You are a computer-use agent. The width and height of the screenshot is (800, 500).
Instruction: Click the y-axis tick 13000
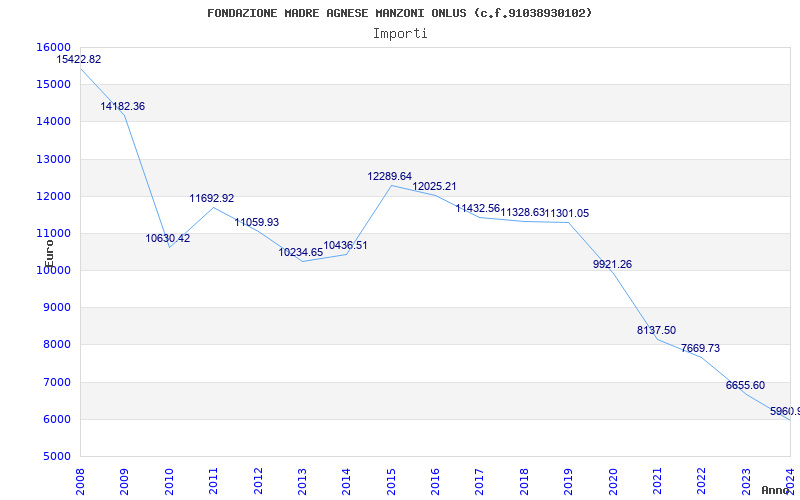click(x=53, y=159)
